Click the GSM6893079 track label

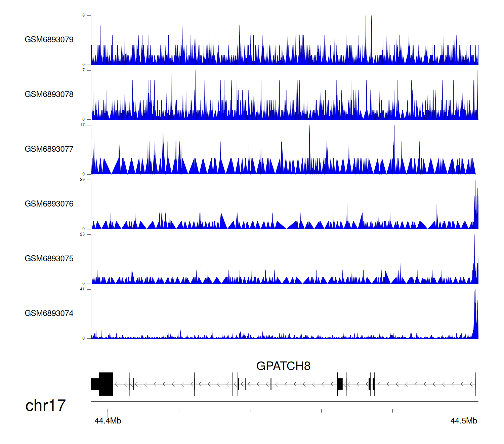(49, 40)
